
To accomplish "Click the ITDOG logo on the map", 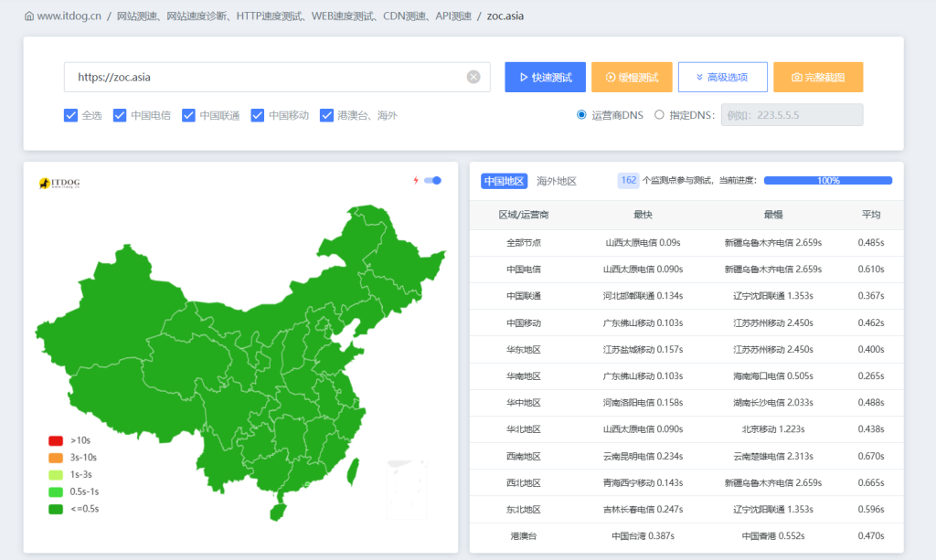I will coord(59,184).
